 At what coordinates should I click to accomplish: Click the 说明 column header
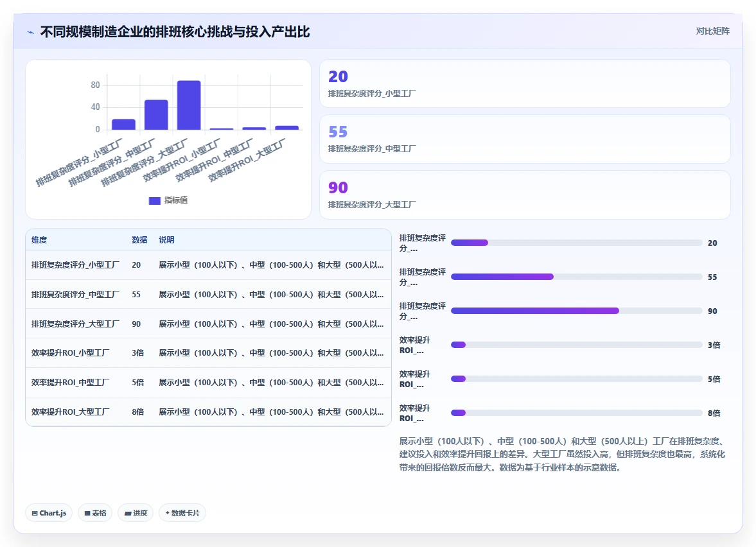point(166,240)
